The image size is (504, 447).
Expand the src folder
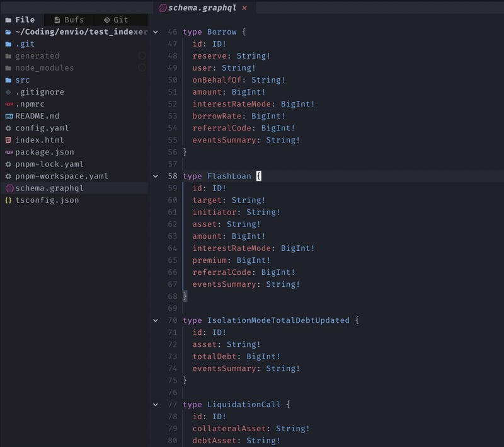pyautogui.click(x=22, y=80)
